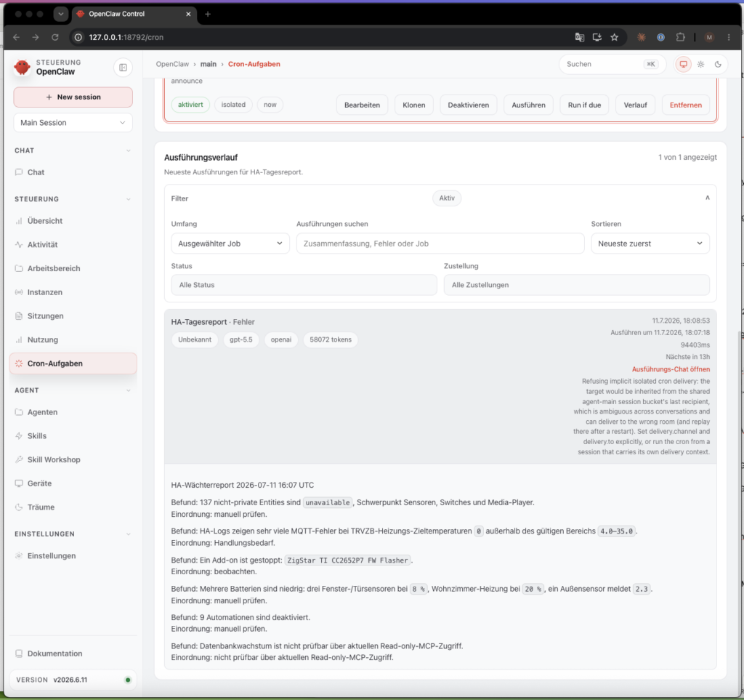Open the browser three-dot menu
Image resolution: width=744 pixels, height=700 pixels.
pyautogui.click(x=729, y=37)
